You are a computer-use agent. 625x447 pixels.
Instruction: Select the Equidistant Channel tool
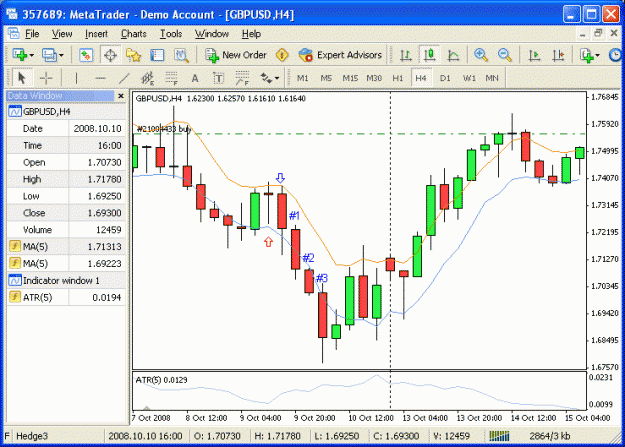[x=148, y=78]
